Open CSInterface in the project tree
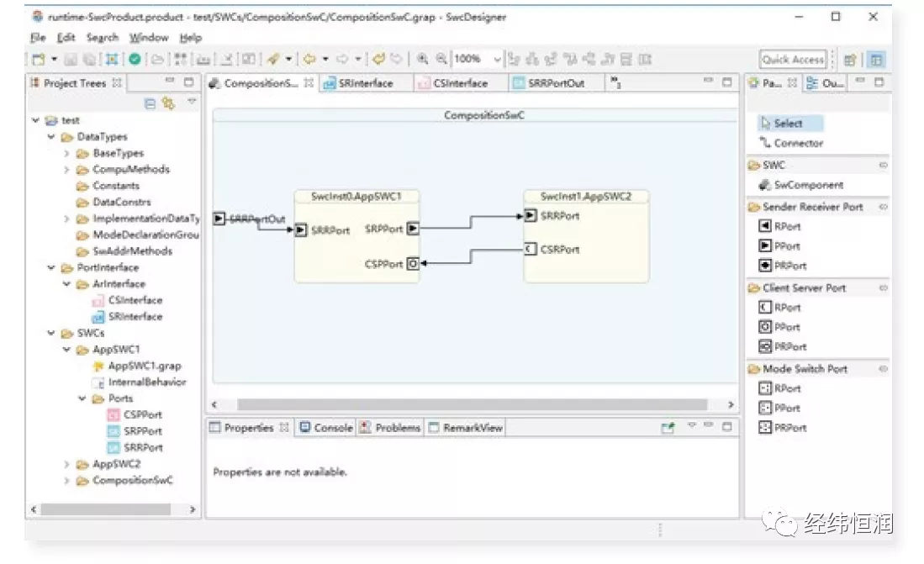 (x=135, y=300)
